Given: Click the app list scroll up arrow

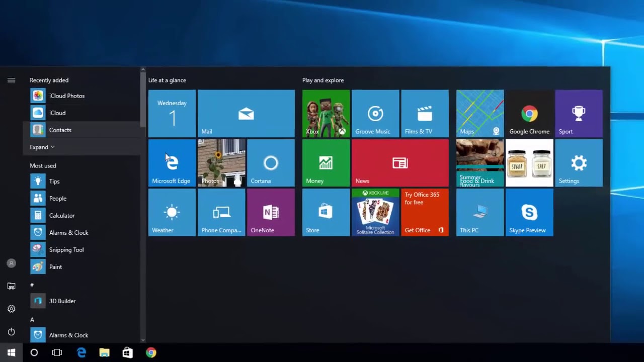Looking at the screenshot, I should (x=143, y=69).
